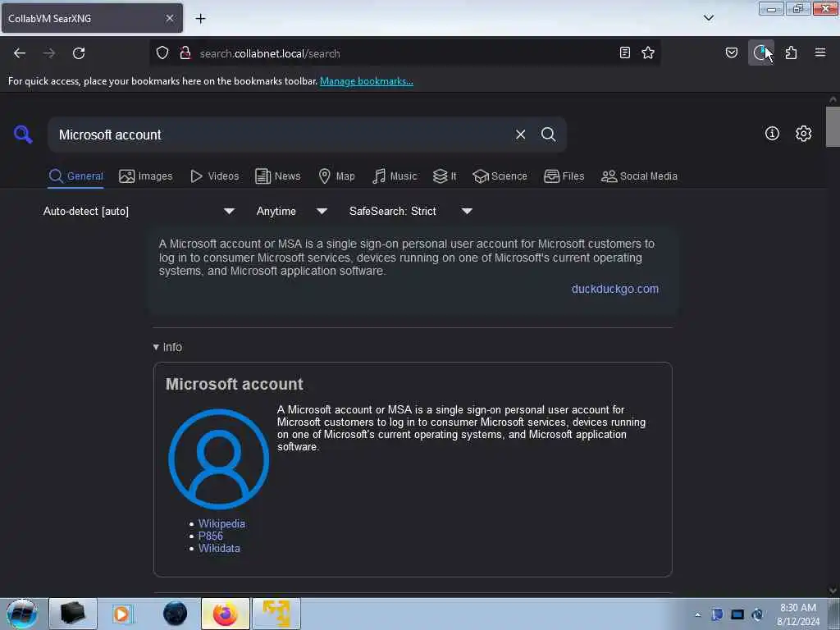Viewport: 840px width, 630px height.
Task: Open the SearXNG about info icon
Action: point(772,134)
